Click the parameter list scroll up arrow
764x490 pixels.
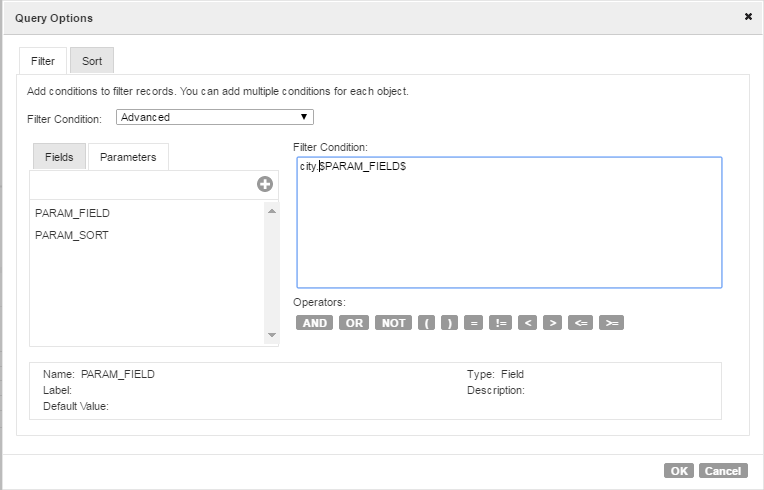272,211
